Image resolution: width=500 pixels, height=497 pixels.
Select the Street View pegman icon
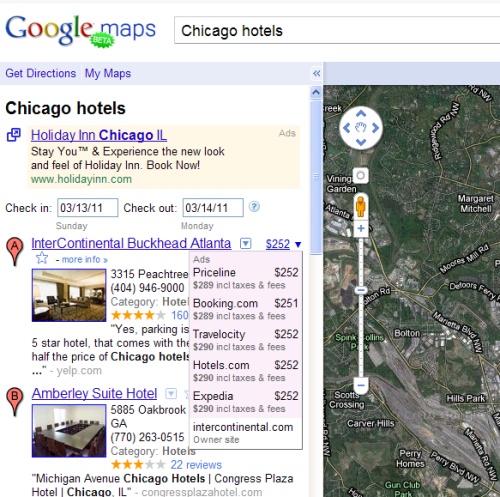361,207
